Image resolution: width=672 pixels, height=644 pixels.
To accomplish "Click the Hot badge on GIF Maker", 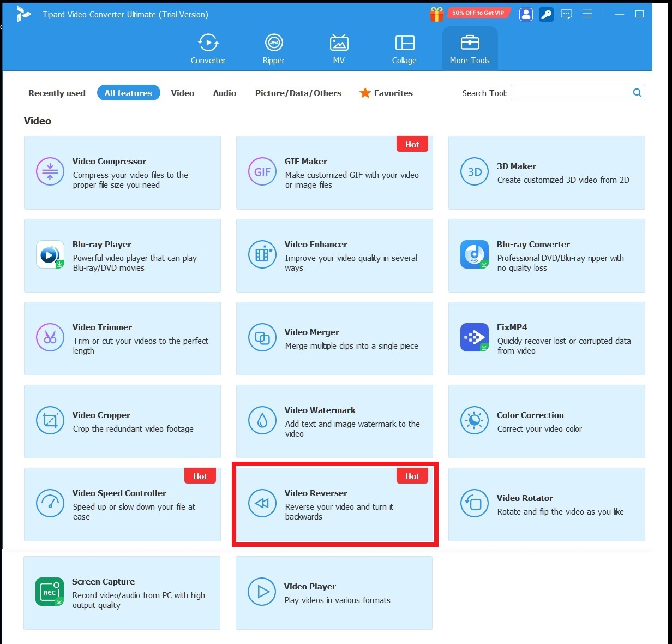I will [x=412, y=144].
